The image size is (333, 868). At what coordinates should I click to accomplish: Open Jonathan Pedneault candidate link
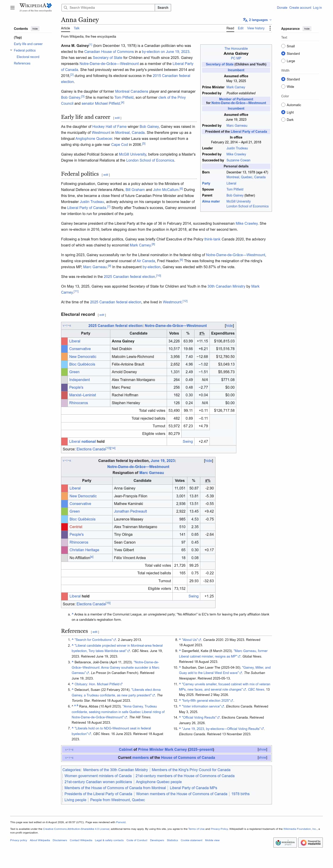pyautogui.click(x=130, y=511)
